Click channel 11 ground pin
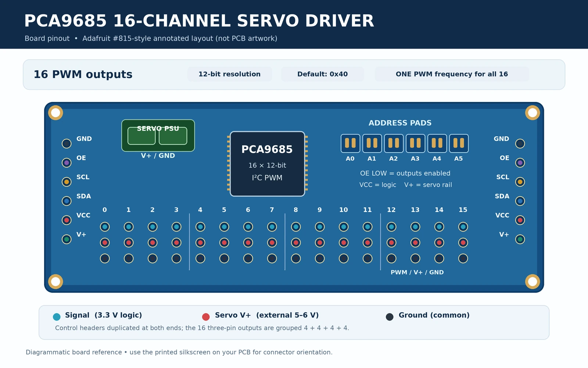The height and width of the screenshot is (368, 588). pos(367,258)
